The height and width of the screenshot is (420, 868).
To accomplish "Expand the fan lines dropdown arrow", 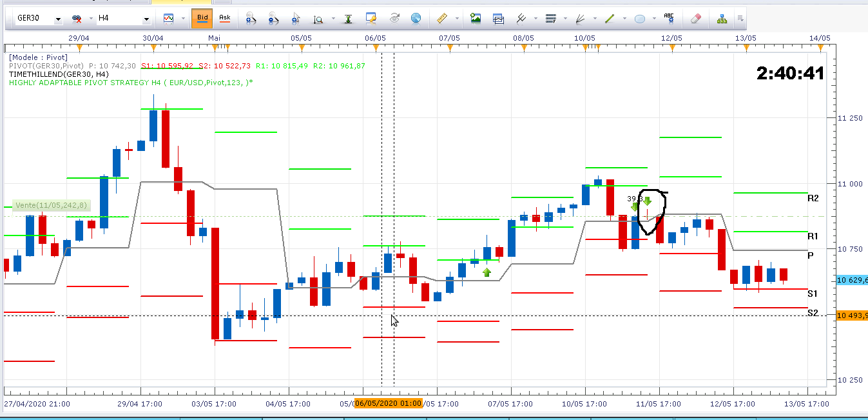I will click(x=593, y=19).
